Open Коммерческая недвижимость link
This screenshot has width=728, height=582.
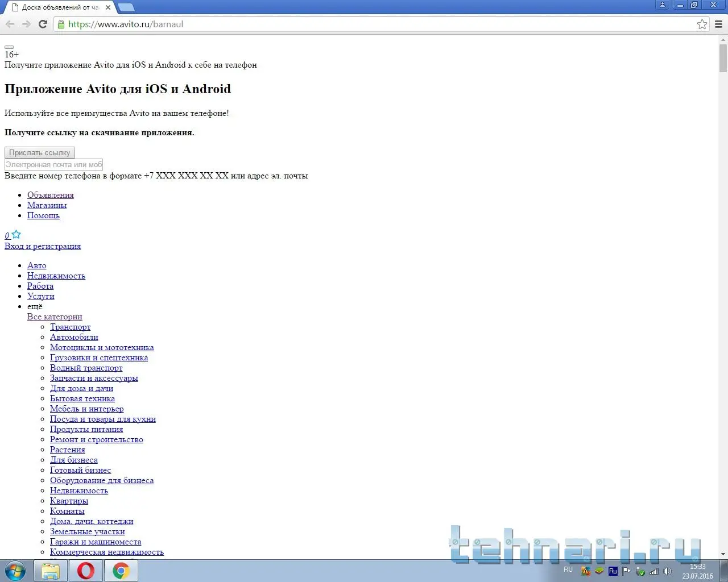107,552
